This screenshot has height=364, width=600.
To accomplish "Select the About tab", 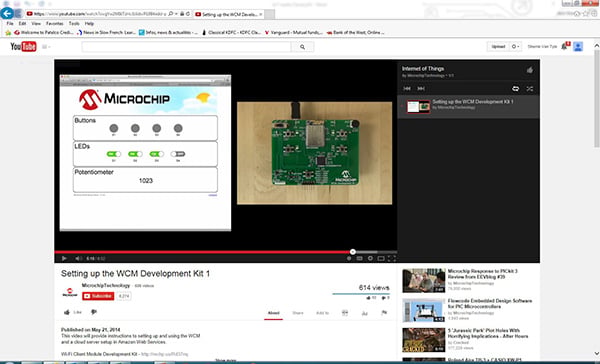I will pos(274,313).
